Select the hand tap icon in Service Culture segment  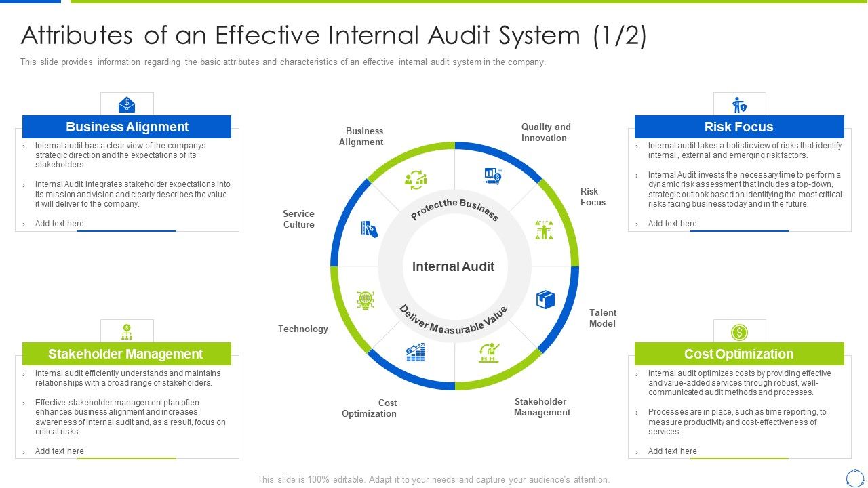tap(370, 228)
